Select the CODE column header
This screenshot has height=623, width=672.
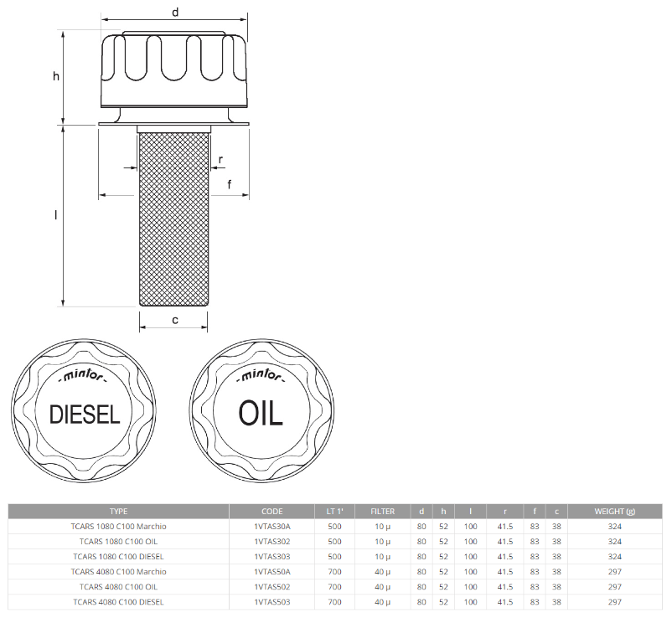274,511
